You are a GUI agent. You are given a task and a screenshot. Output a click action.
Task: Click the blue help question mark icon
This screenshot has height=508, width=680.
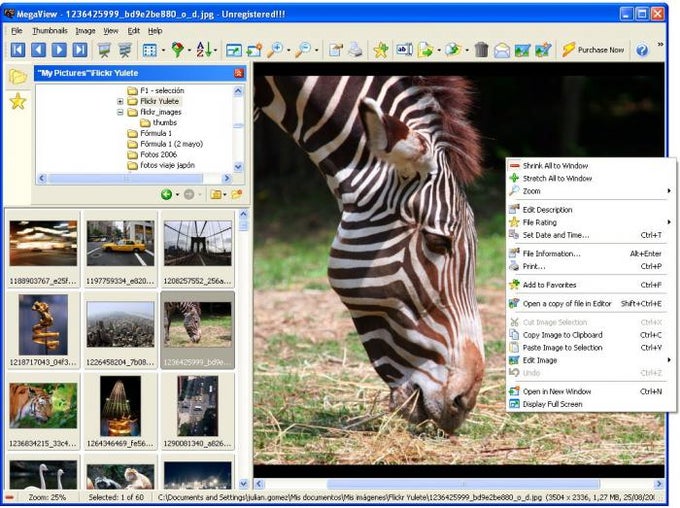point(641,49)
